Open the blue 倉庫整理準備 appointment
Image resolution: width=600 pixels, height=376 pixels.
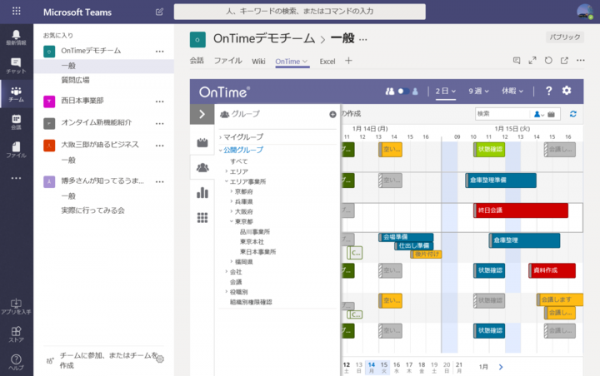(x=501, y=180)
